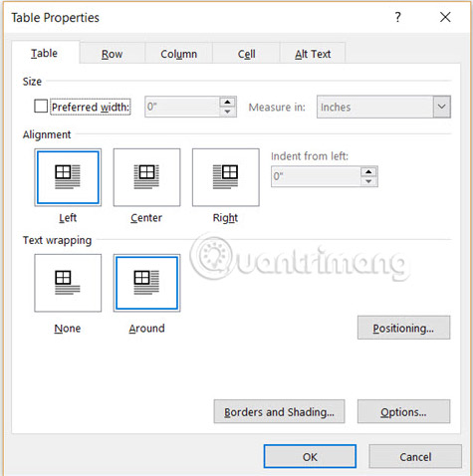Screen dimensions: 473x476
Task: Increase the Indent from left value
Action: 368,172
